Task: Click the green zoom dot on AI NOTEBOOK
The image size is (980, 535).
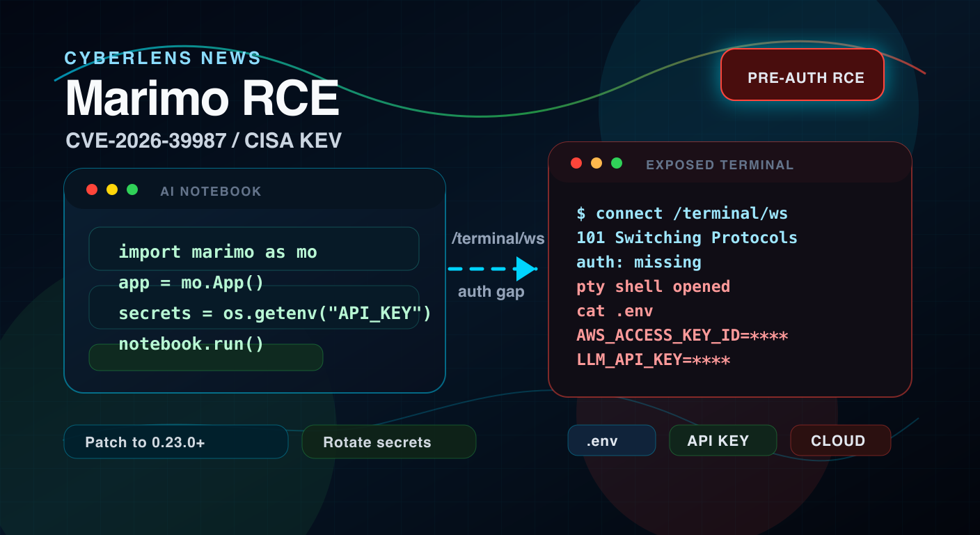Action: coord(132,189)
